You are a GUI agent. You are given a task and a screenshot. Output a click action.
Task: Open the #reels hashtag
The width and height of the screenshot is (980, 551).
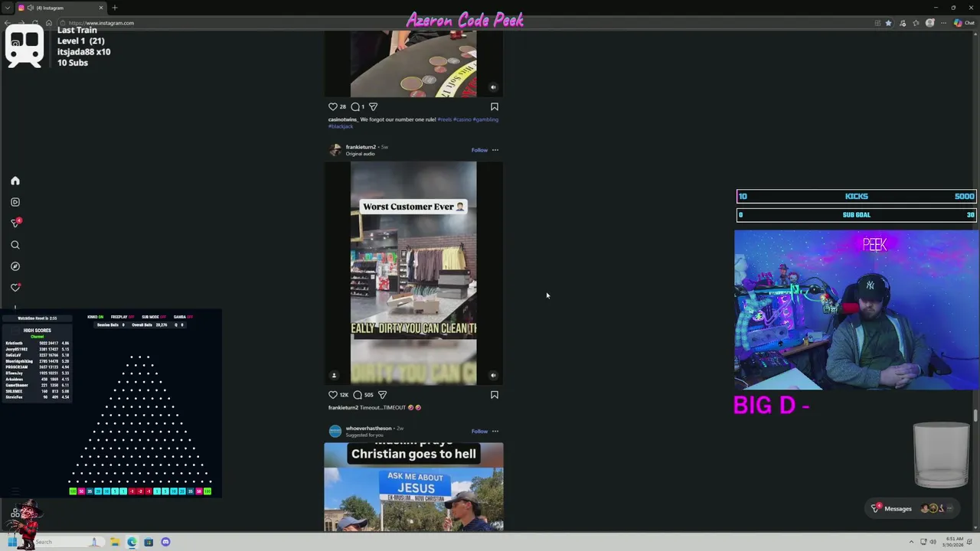(444, 119)
